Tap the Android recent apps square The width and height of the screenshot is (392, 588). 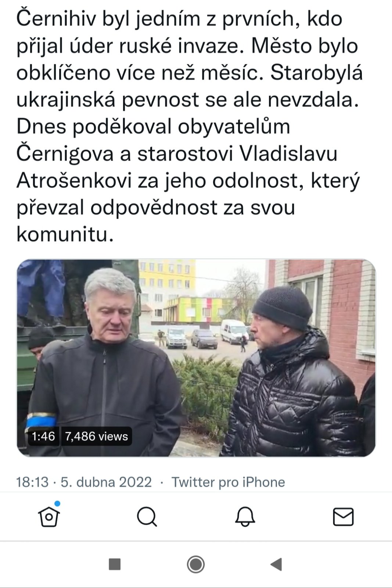(115, 564)
